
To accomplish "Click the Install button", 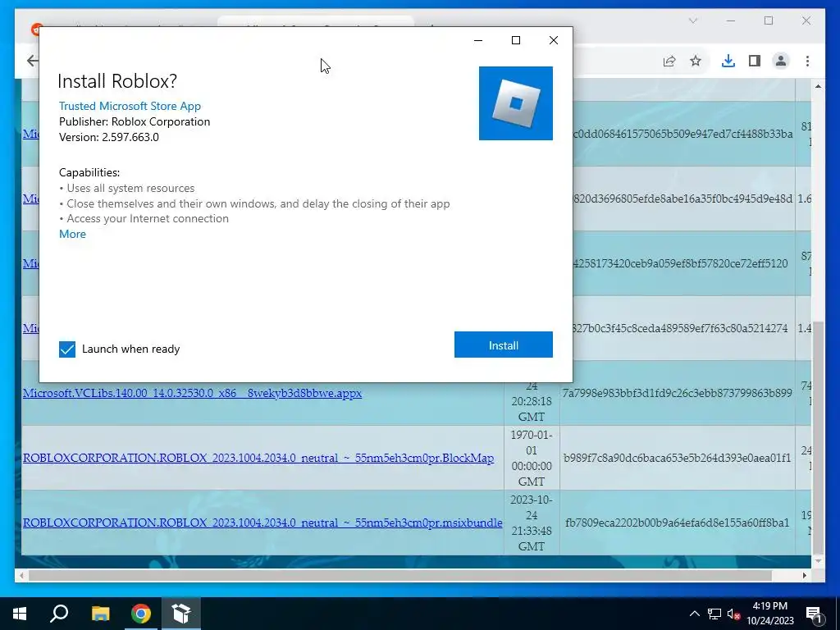I will tap(503, 345).
